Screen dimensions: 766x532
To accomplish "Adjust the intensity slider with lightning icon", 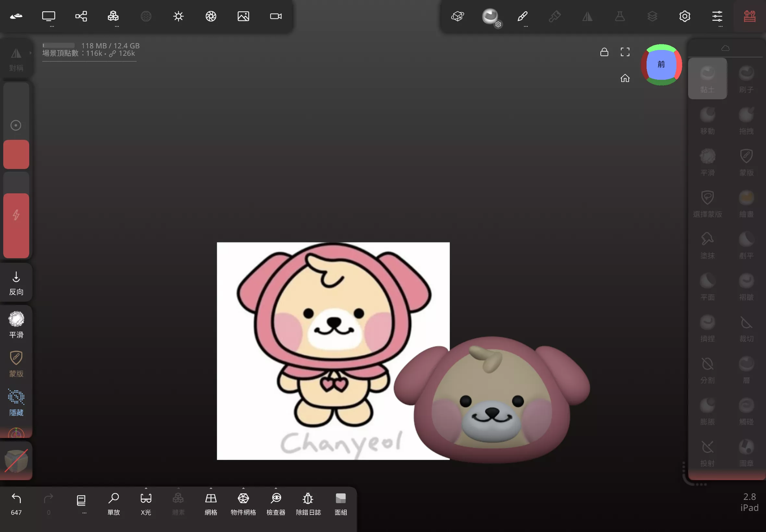I will [x=16, y=215].
